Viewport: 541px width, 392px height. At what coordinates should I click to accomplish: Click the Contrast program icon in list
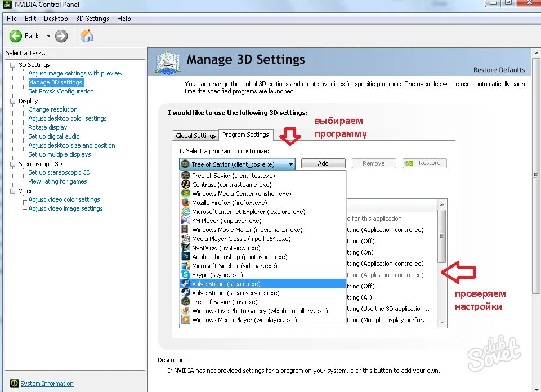coord(186,184)
